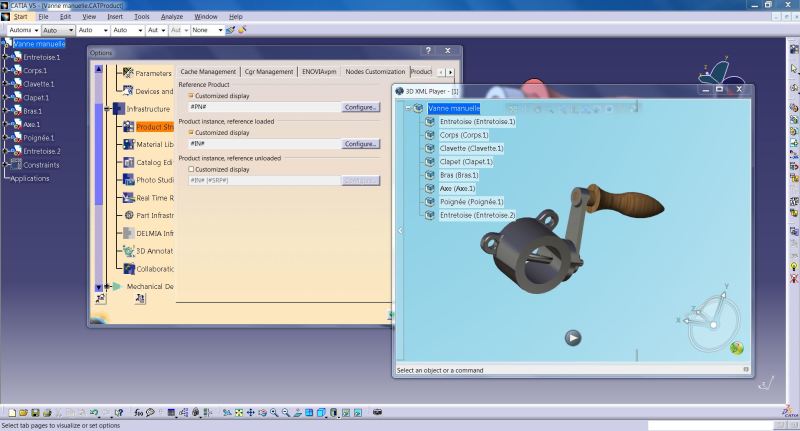Click the Create Multi-View icon
Screen dimensions: 800x431
click(x=309, y=413)
